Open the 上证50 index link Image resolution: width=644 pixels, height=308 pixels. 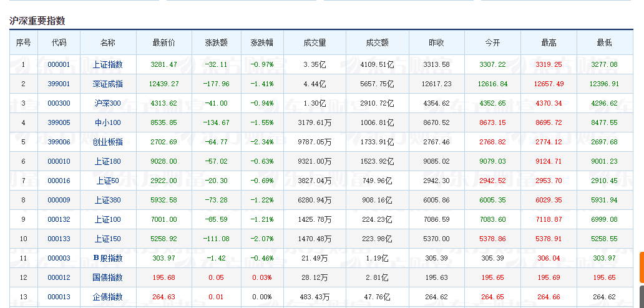(107, 181)
